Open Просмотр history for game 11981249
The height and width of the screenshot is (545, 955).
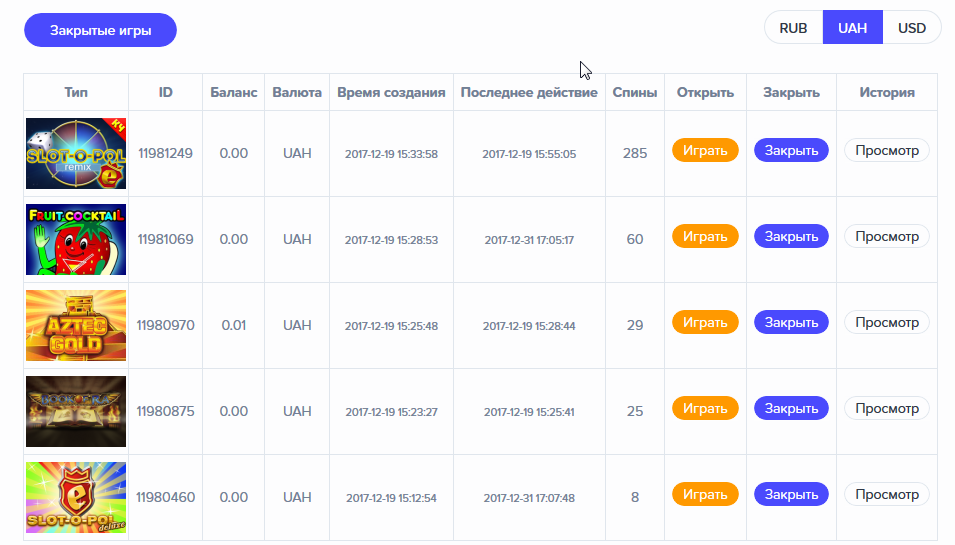[x=886, y=151]
